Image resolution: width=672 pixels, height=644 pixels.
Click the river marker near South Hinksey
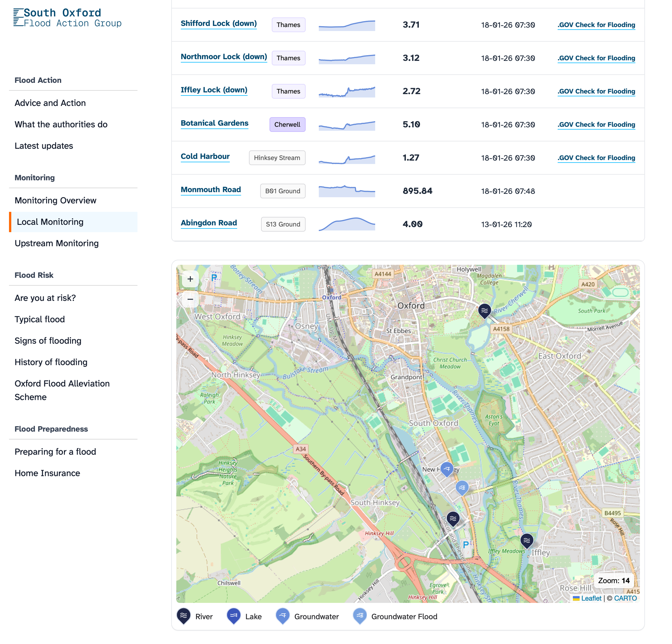[x=453, y=518]
